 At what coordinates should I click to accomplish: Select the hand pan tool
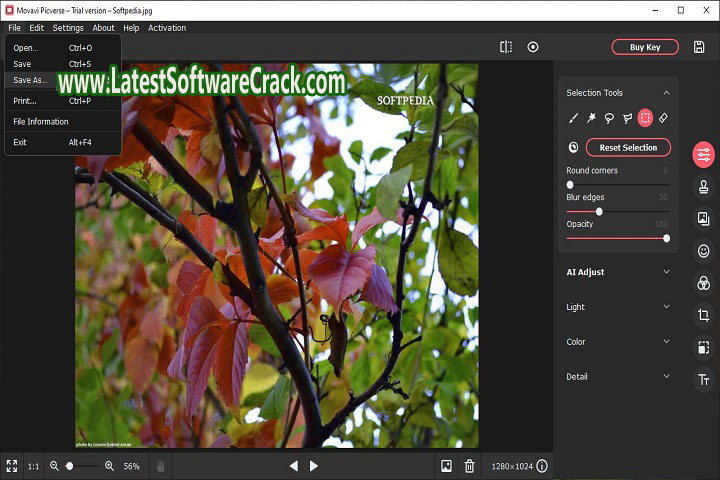(160, 466)
